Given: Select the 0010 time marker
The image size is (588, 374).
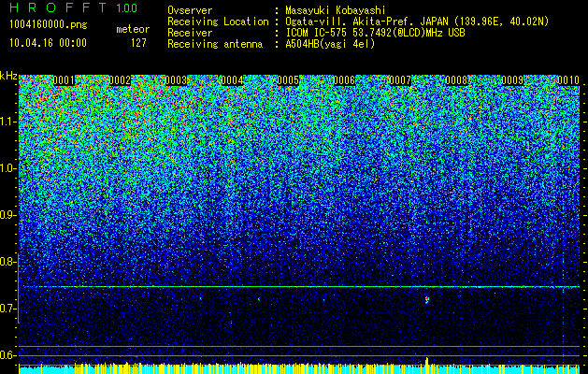Looking at the screenshot, I should click(568, 80).
